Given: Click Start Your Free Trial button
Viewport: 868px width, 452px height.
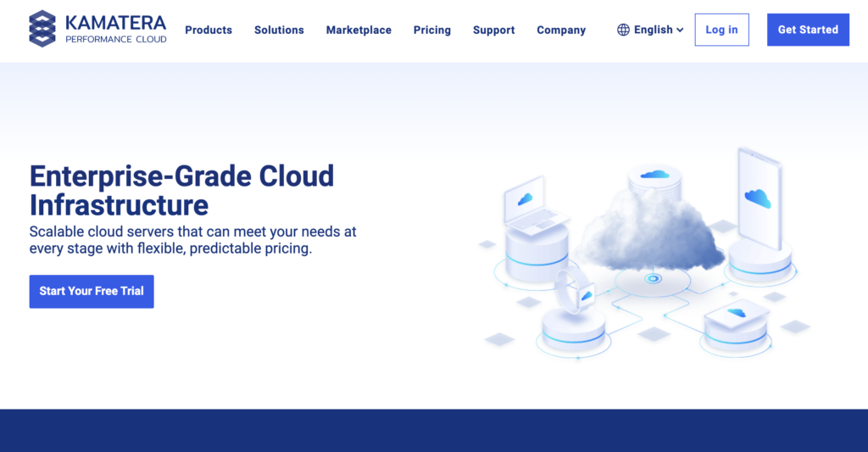Looking at the screenshot, I should 92,291.
